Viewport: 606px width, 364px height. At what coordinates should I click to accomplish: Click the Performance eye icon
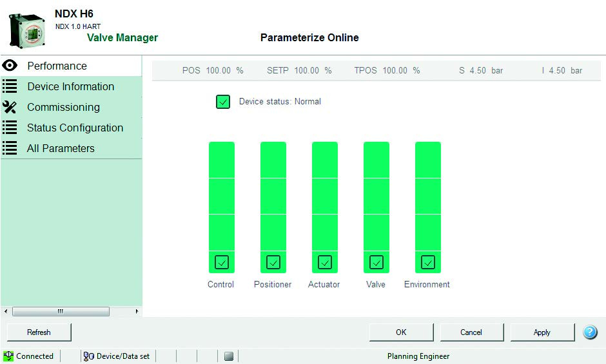(10, 66)
